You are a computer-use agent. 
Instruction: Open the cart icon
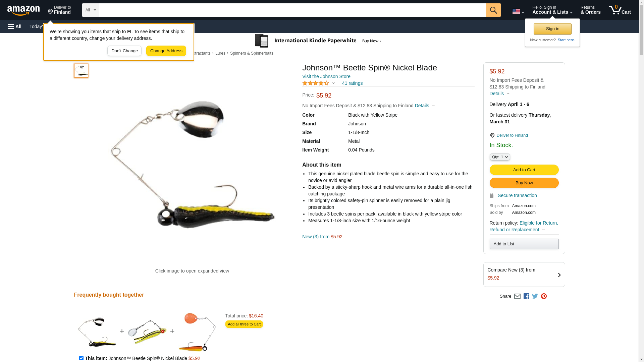pos(620,10)
